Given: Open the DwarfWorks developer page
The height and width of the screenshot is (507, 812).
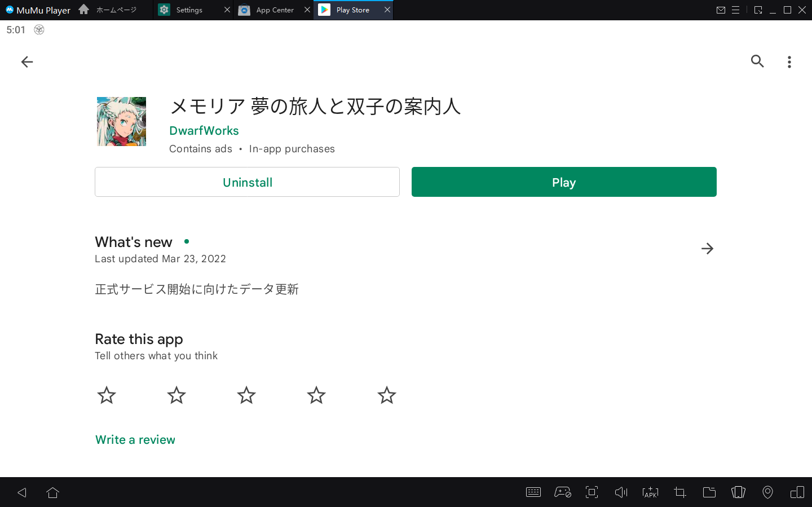Looking at the screenshot, I should click(x=204, y=130).
